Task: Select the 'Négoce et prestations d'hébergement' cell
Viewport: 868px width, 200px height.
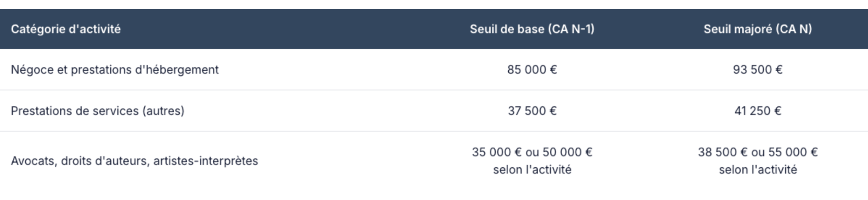Action: [115, 70]
